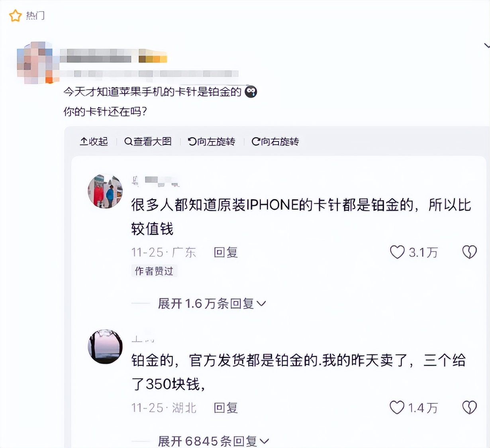
Task: Like the comment with 3.1万 hearts
Action: coord(397,252)
